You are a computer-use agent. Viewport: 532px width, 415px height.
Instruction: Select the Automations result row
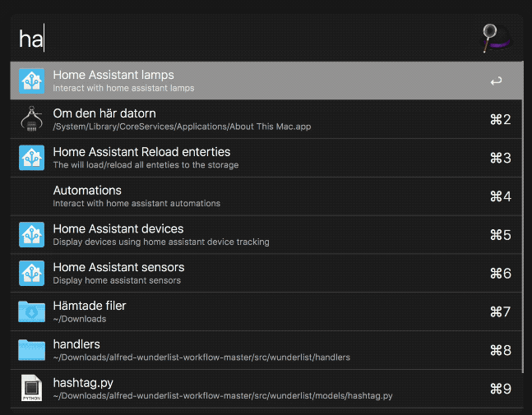[247, 196]
